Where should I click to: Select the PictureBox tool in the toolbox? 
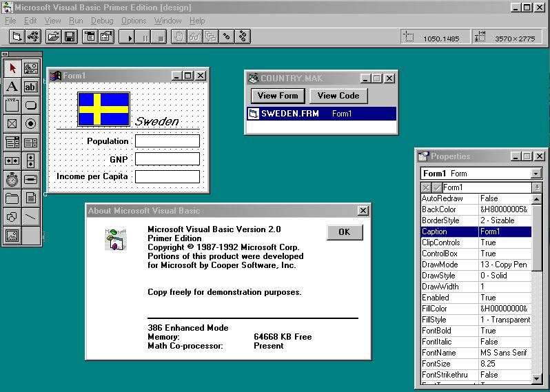pyautogui.click(x=31, y=68)
